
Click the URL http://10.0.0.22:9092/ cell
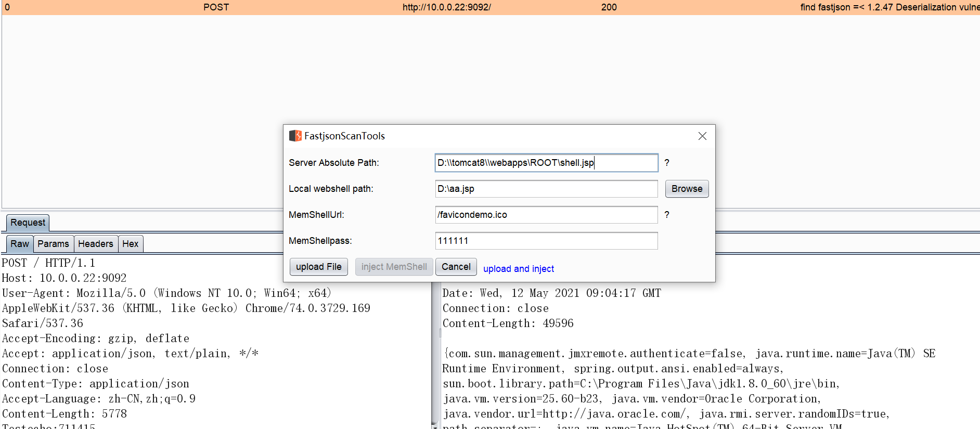447,7
